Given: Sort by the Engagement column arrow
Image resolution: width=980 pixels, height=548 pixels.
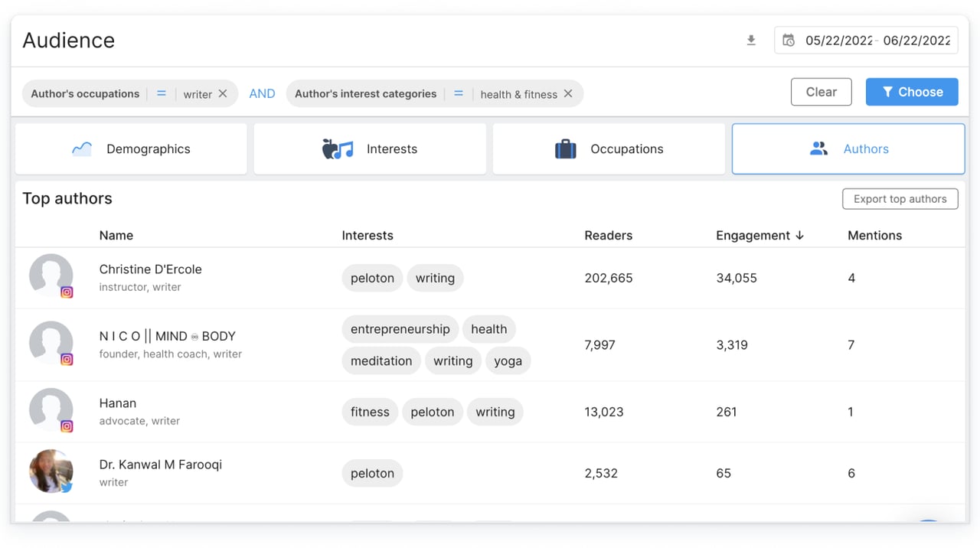Looking at the screenshot, I should click(x=799, y=236).
